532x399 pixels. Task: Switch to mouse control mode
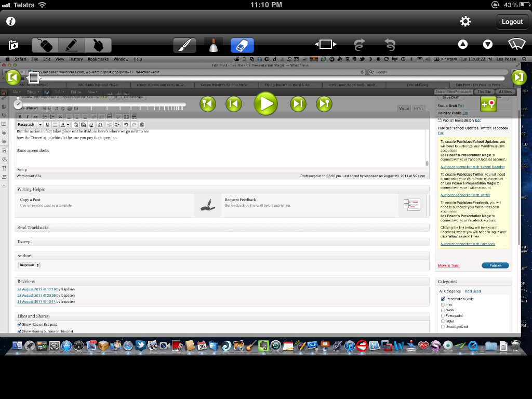[x=46, y=45]
